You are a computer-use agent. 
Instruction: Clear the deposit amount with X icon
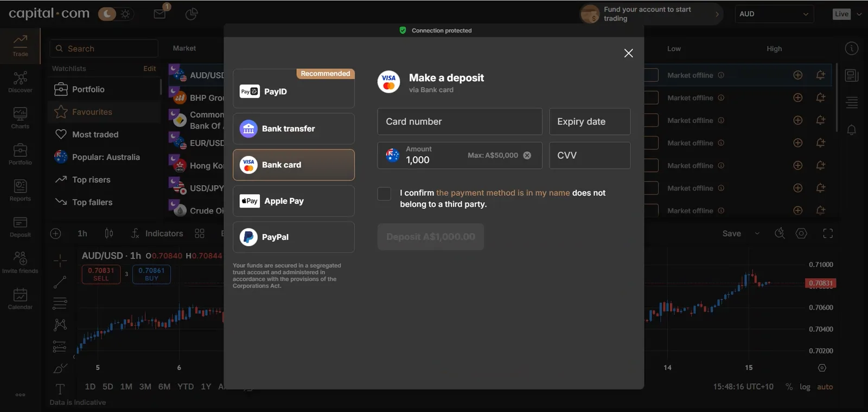click(x=527, y=156)
